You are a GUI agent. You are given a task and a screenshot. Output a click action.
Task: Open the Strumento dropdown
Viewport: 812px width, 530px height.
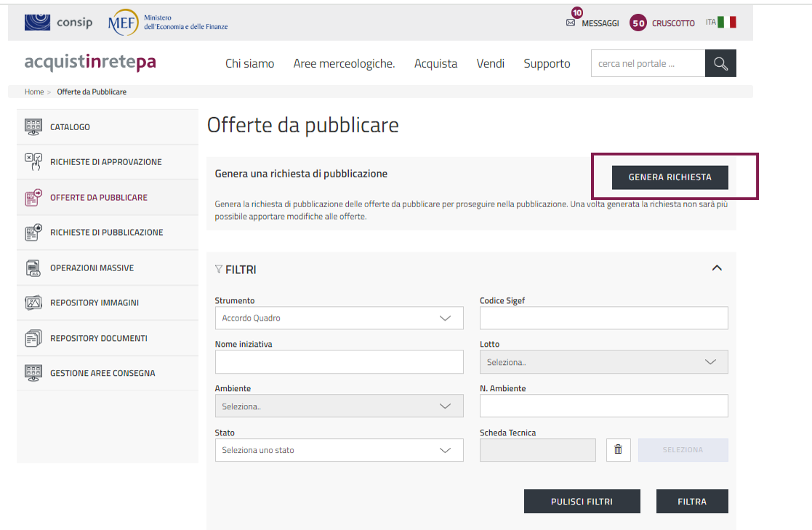click(x=339, y=318)
